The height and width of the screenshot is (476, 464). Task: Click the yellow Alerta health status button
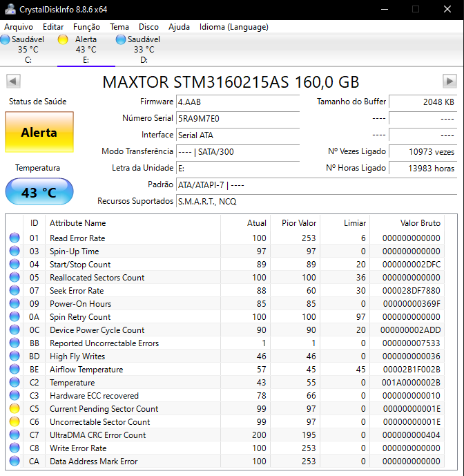(x=39, y=132)
